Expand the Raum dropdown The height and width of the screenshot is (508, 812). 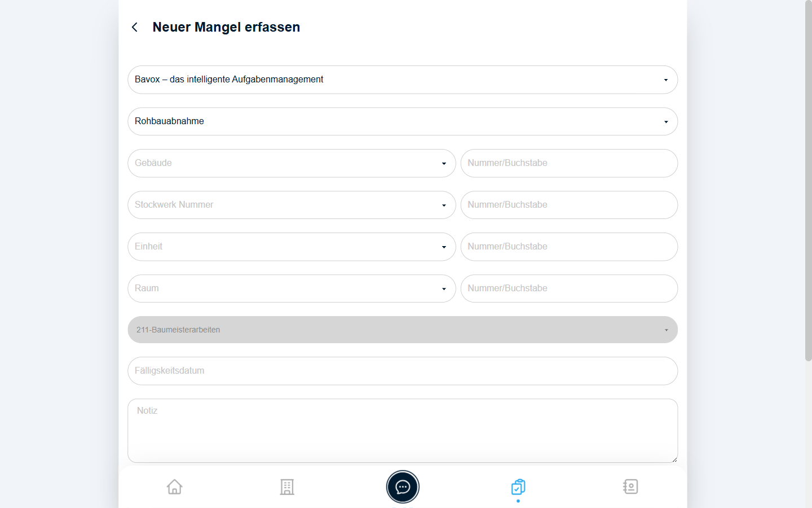[x=292, y=288]
